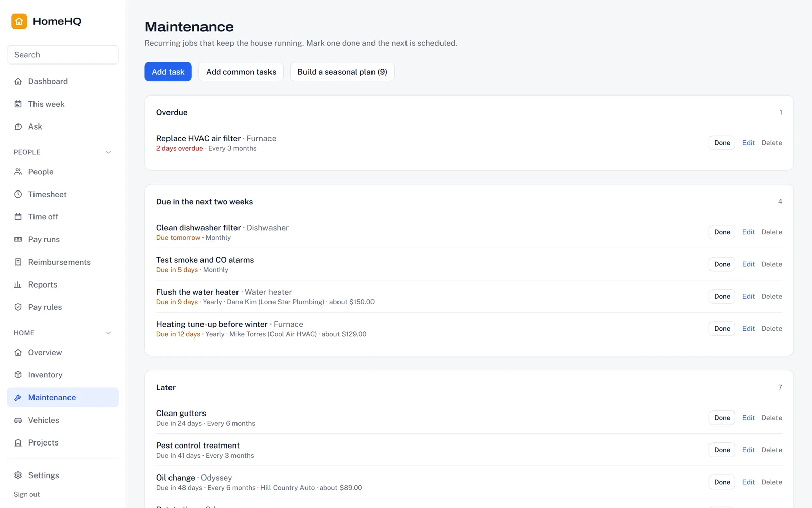The height and width of the screenshot is (508, 812).
Task: Edit the Heating tune-up before winter task
Action: click(x=749, y=329)
